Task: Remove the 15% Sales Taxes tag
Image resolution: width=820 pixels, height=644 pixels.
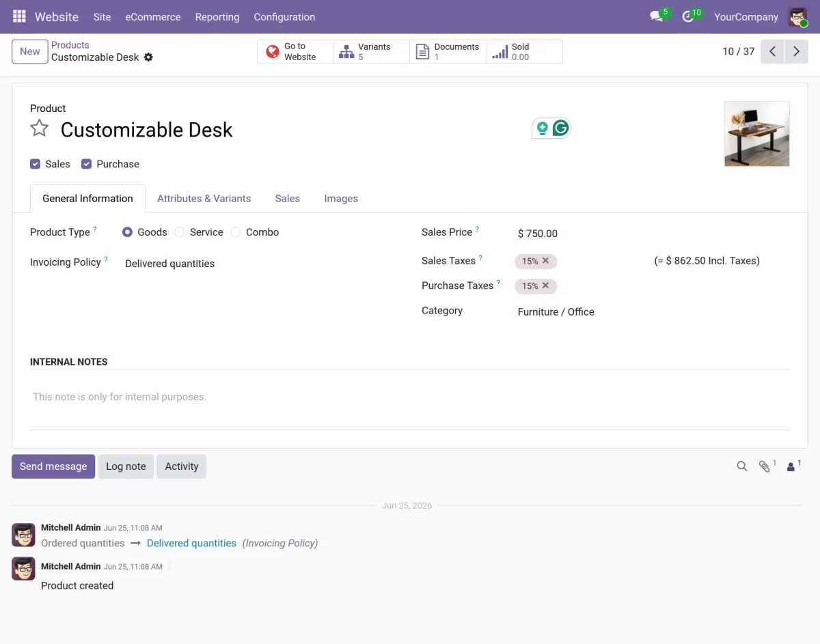Action: pyautogui.click(x=545, y=260)
